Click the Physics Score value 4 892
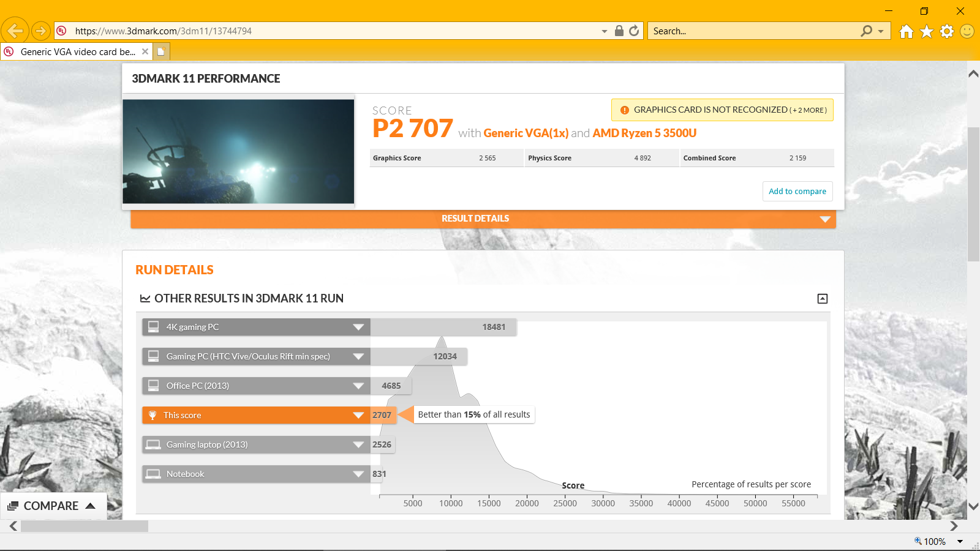 pyautogui.click(x=643, y=158)
